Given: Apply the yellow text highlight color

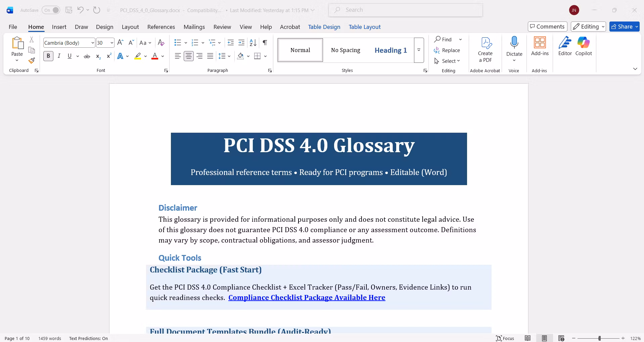Looking at the screenshot, I should pos(138,56).
